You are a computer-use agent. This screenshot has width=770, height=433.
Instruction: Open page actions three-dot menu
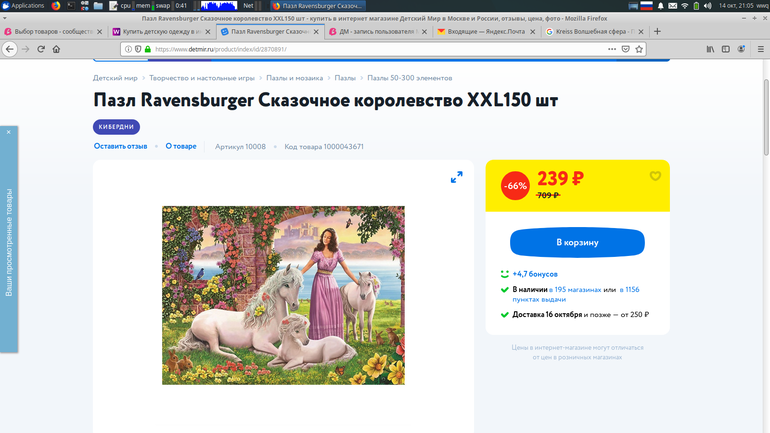tap(611, 49)
